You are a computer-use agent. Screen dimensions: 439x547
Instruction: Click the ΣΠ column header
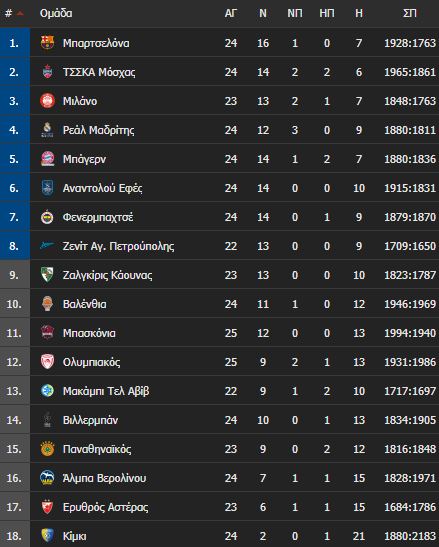point(410,13)
